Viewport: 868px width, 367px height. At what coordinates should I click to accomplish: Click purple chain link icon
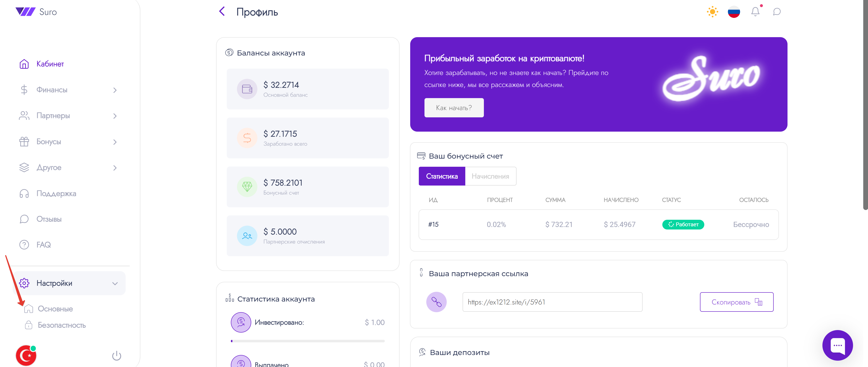coord(436,302)
